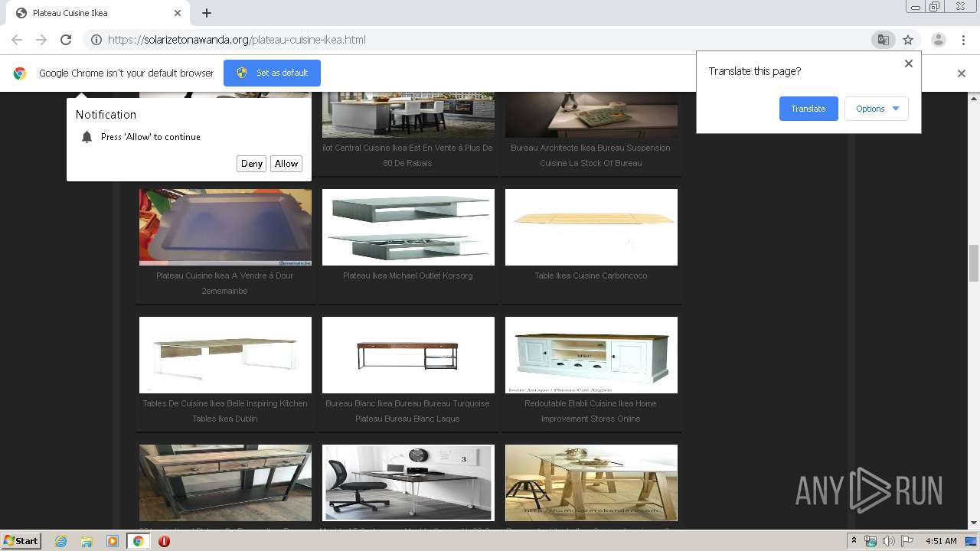This screenshot has width=980, height=551.
Task: Click 'Tables De Cuisine Ikea Belle Inspiring' caption
Action: [224, 411]
